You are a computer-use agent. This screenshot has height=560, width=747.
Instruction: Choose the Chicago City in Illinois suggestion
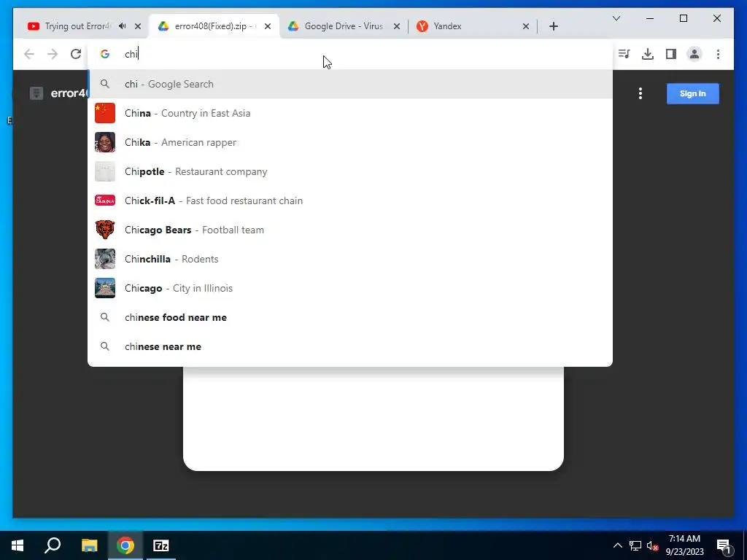(x=349, y=288)
